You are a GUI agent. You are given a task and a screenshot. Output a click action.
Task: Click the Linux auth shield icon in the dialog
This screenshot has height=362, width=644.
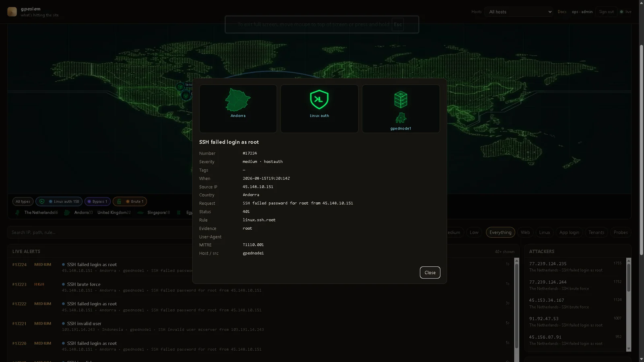point(319,99)
